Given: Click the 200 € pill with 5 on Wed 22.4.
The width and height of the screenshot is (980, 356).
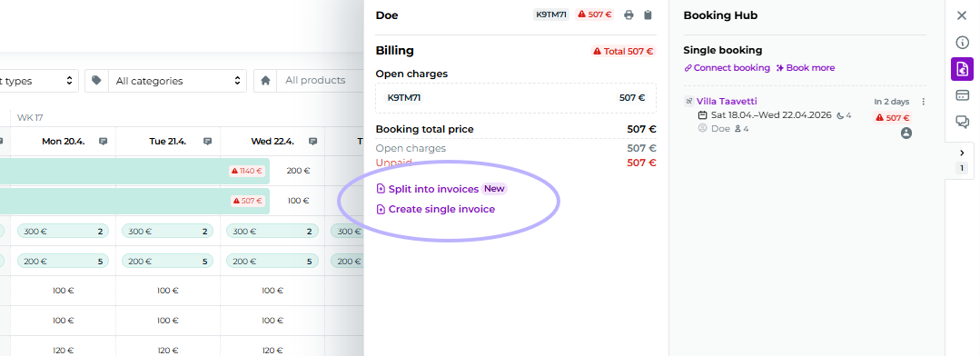Looking at the screenshot, I should tap(272, 261).
